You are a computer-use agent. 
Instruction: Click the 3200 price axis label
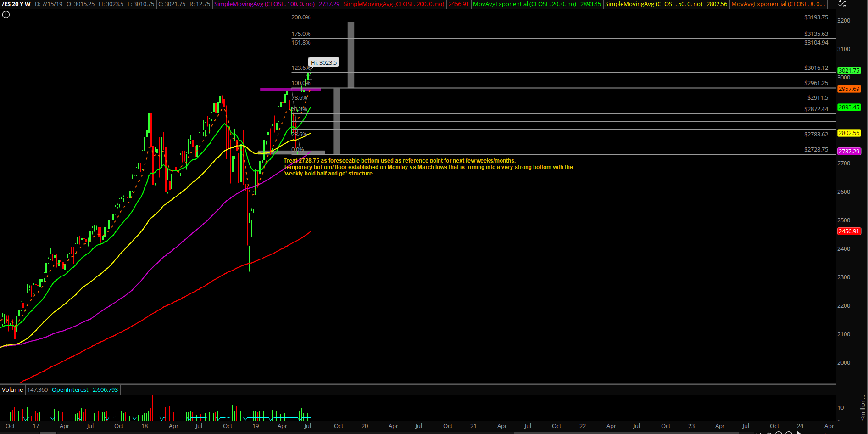[844, 21]
